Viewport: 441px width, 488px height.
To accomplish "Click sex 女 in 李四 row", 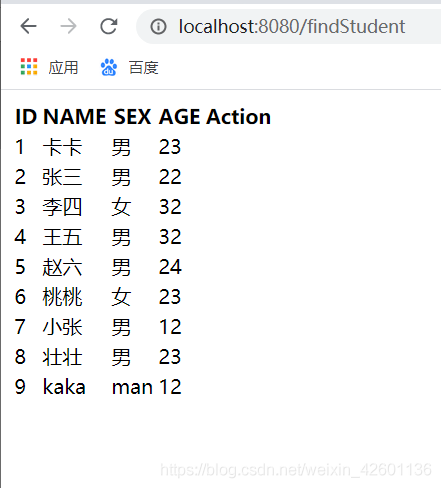I will pyautogui.click(x=121, y=207).
